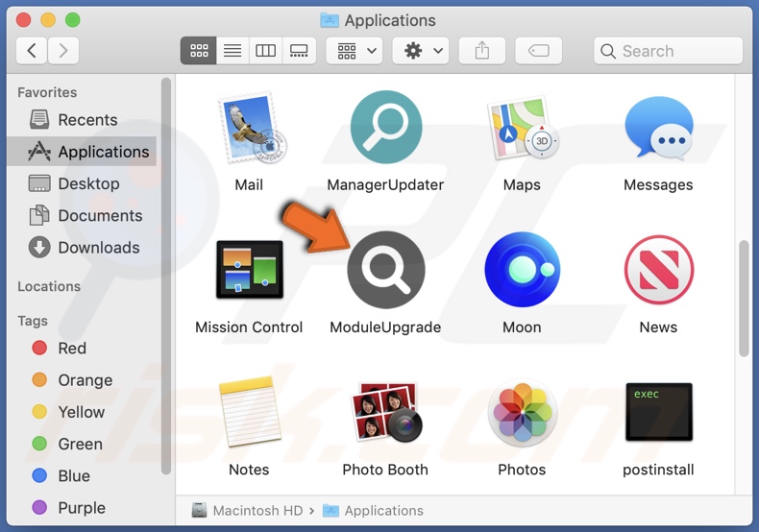Open the News application

tap(658, 270)
